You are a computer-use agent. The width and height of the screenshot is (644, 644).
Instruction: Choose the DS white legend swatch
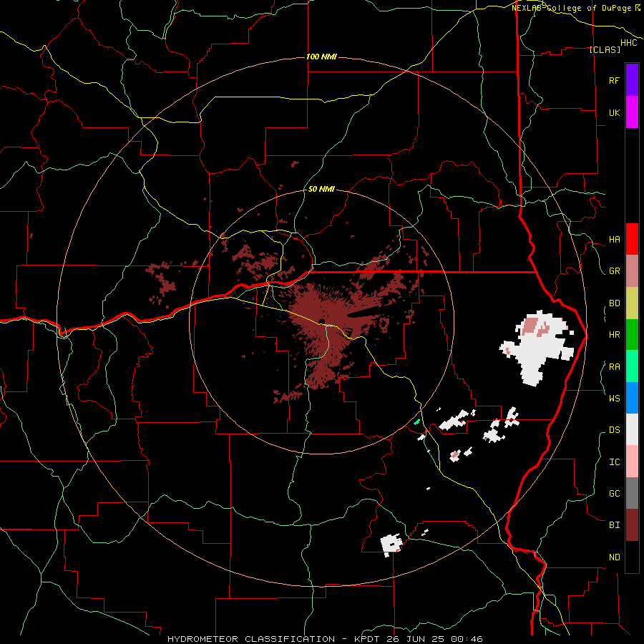(x=632, y=429)
